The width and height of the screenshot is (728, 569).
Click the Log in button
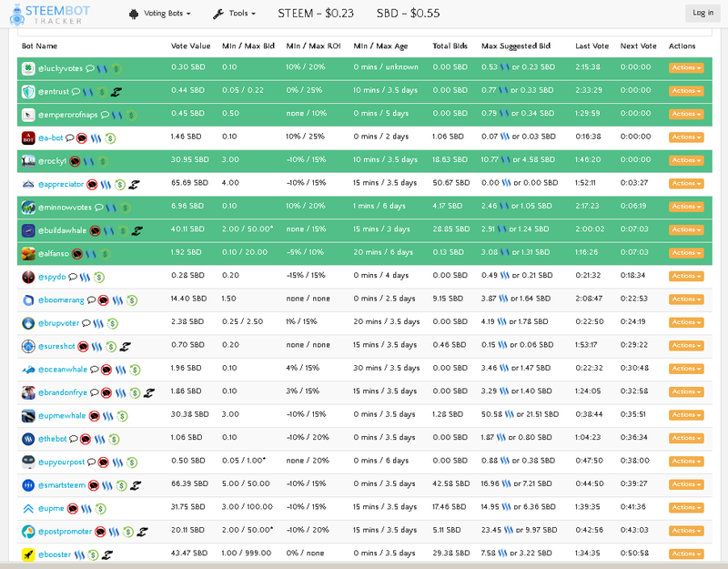[703, 13]
